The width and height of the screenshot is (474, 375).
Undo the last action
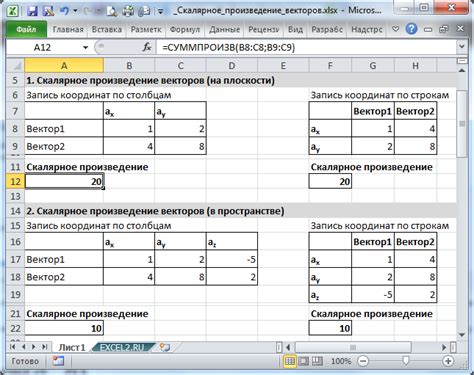(64, 11)
